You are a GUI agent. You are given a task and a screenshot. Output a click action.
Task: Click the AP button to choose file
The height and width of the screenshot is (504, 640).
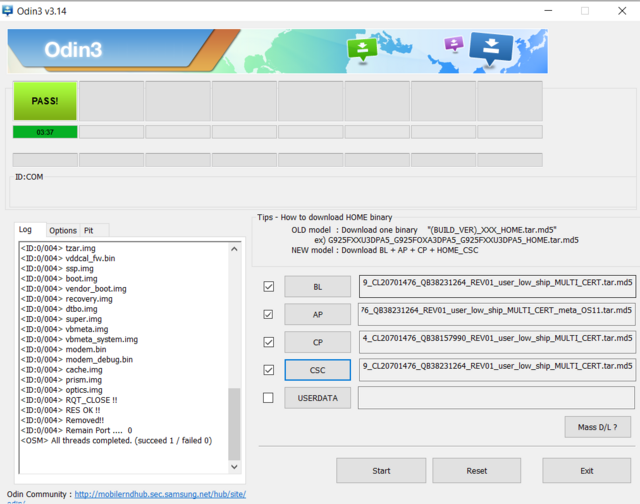tap(318, 314)
